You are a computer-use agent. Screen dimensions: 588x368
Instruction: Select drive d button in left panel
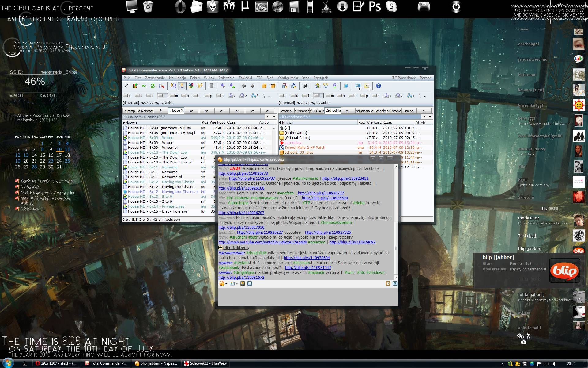[139, 96]
